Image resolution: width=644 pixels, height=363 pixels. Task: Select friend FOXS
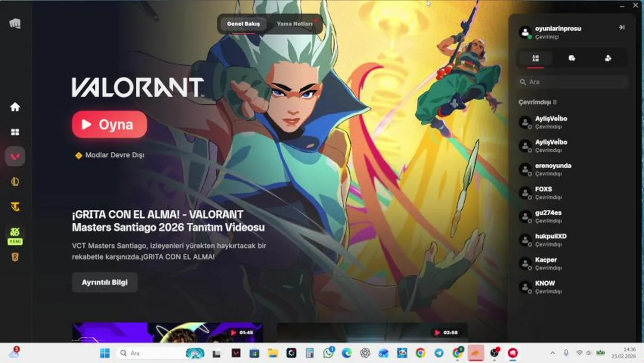tap(573, 193)
